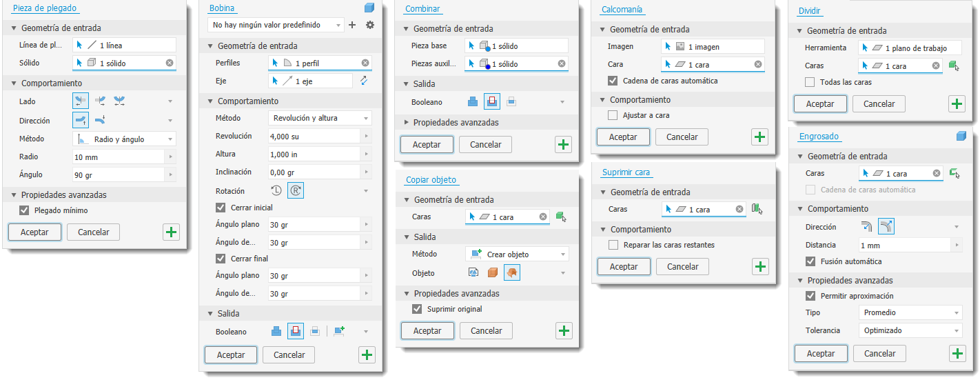
Task: Click the green plus button in Calcomanía panel
Action: coord(760,137)
